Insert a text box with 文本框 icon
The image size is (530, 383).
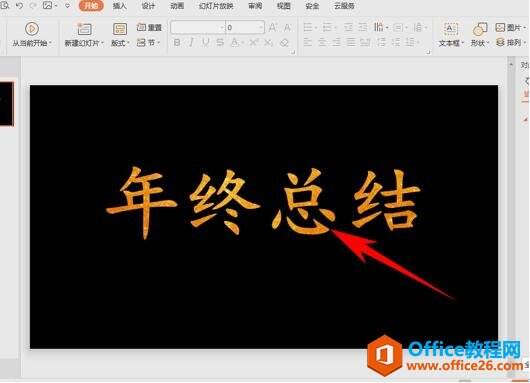tap(450, 29)
